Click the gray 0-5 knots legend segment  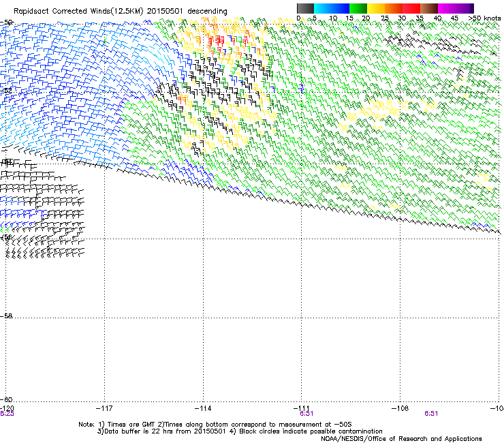click(305, 8)
